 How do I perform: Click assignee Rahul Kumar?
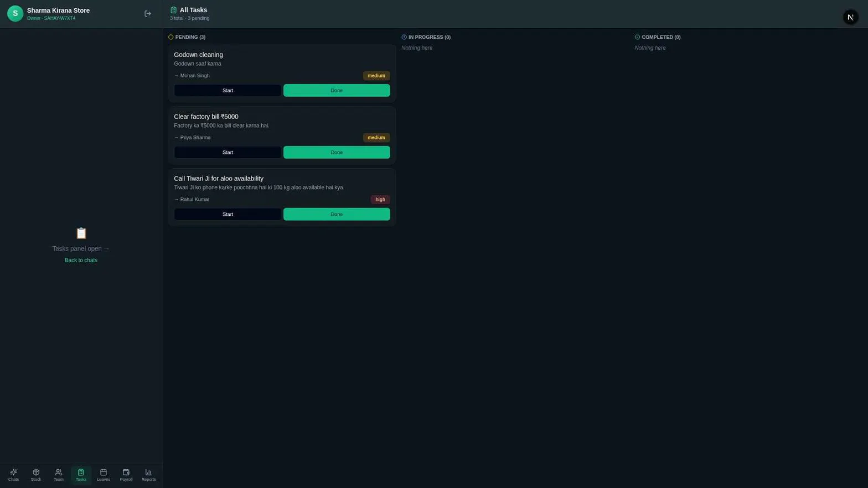(195, 200)
